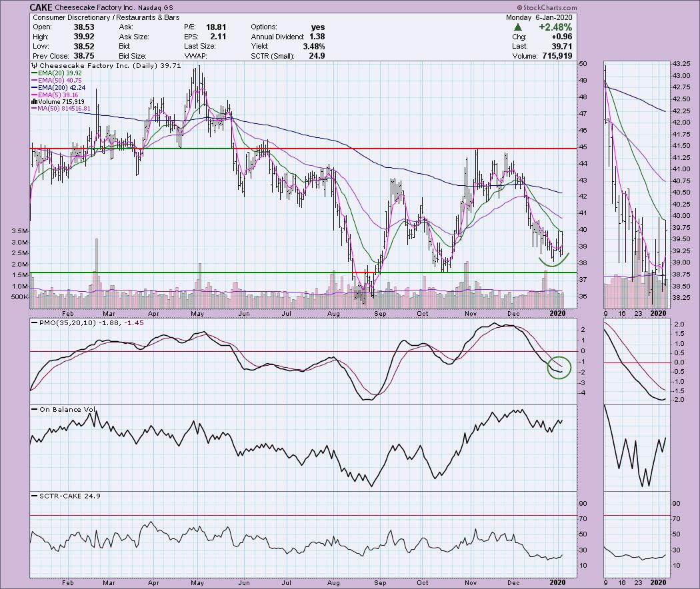700x589 pixels.
Task: Select the Annual Dividend value 1.38
Action: coord(317,37)
